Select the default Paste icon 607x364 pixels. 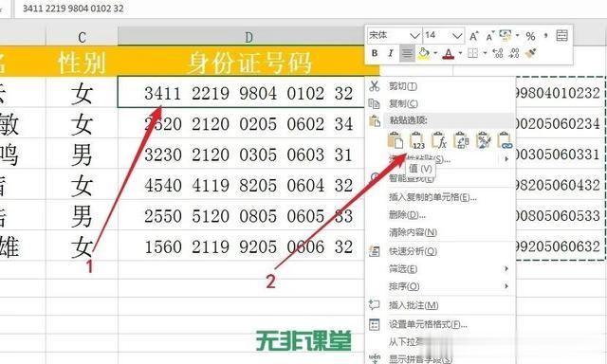point(395,140)
